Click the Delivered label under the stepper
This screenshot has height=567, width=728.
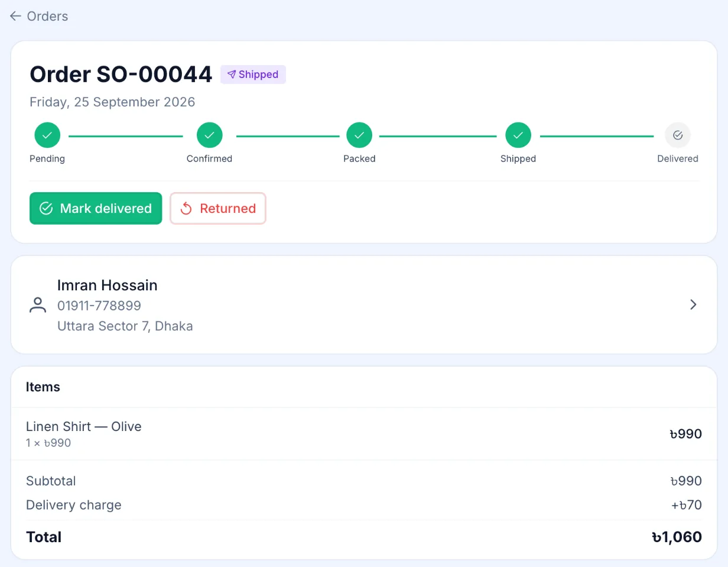point(678,158)
